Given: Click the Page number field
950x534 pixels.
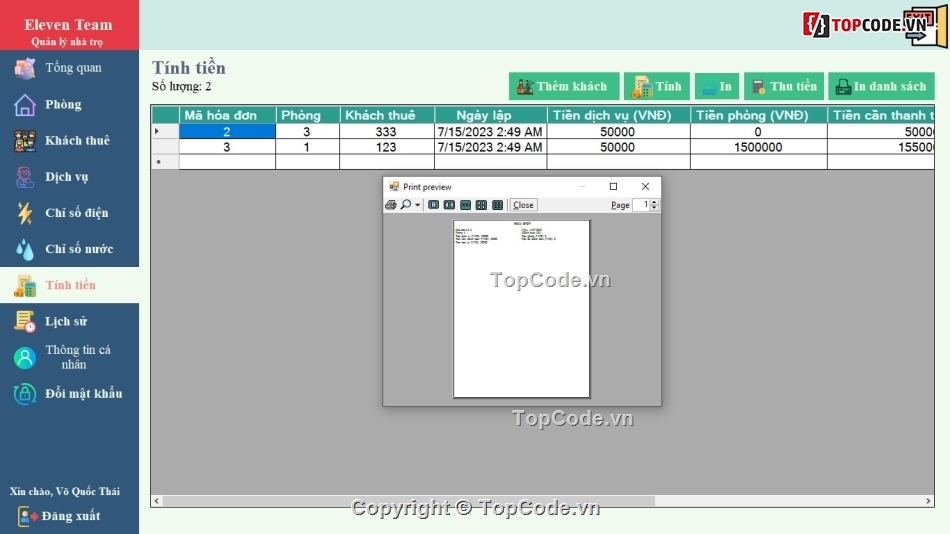Looking at the screenshot, I should click(x=642, y=205).
